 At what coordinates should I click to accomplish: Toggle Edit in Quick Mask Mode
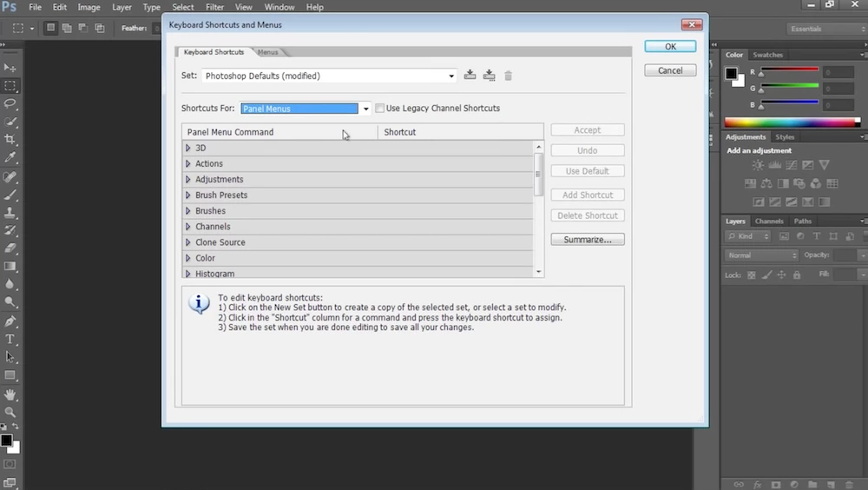(x=10, y=464)
